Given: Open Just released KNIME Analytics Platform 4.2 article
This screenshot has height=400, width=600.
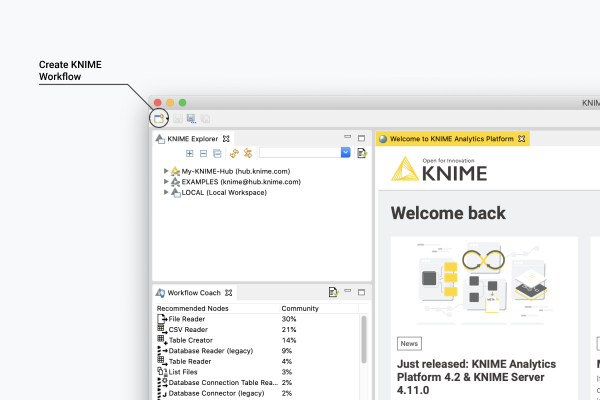Looking at the screenshot, I should click(x=476, y=377).
